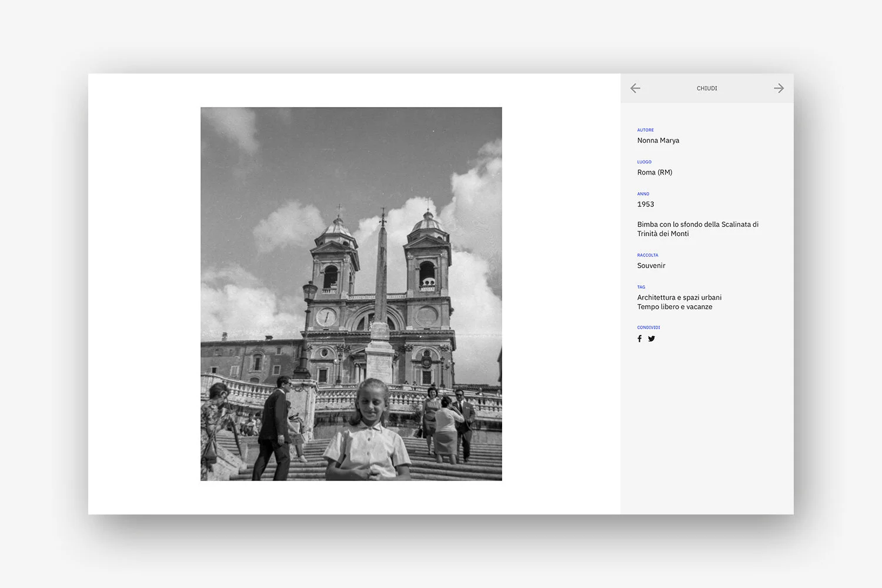
Task: Share the photo on Twitter
Action: (x=652, y=339)
